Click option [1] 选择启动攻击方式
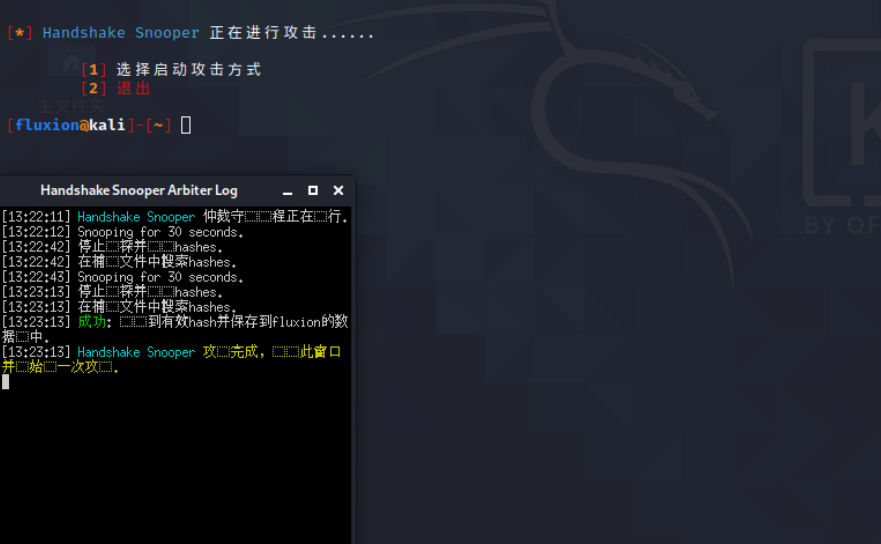This screenshot has height=544, width=881. (x=171, y=70)
